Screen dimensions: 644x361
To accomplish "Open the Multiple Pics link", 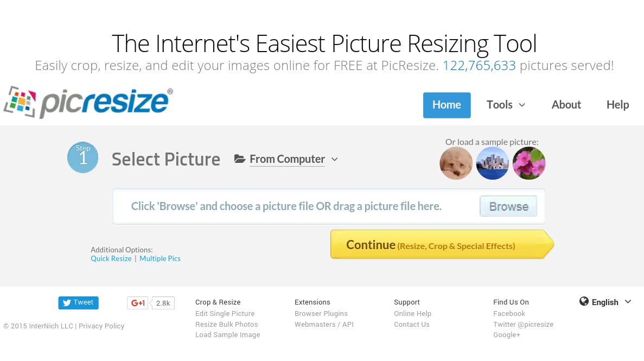I will click(160, 258).
